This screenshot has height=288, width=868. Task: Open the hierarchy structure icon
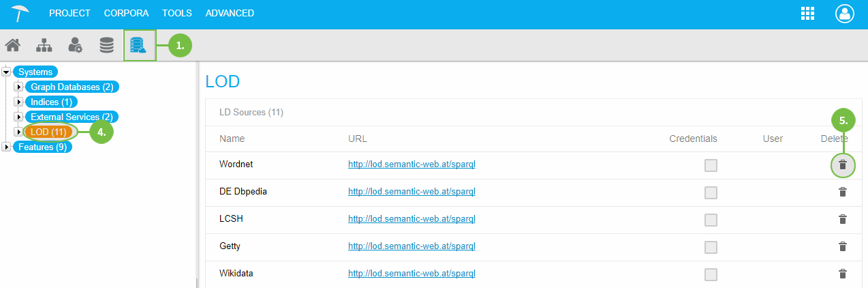(44, 46)
